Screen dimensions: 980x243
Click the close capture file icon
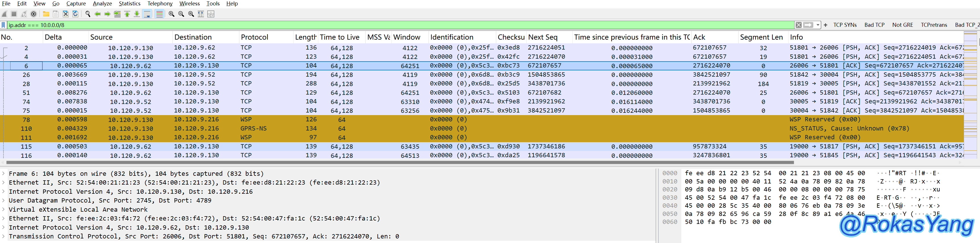tap(65, 14)
